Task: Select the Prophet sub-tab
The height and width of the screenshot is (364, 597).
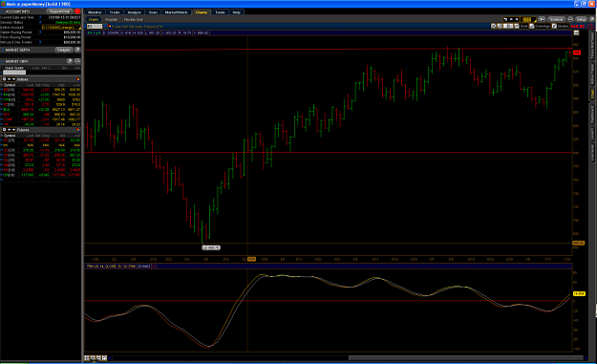Action: (x=111, y=19)
